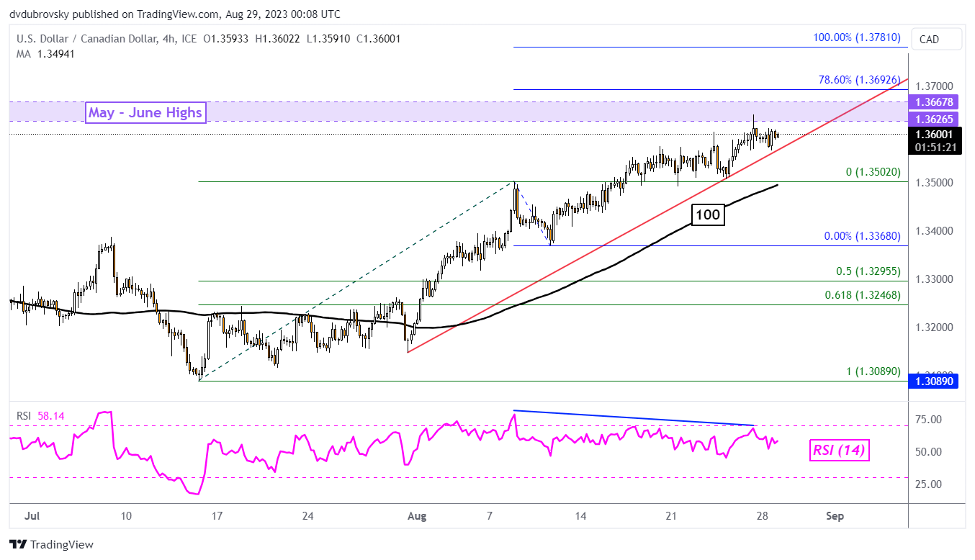Image resolution: width=975 pixels, height=560 pixels.
Task: Click the current price 1.36001 label
Action: [935, 134]
